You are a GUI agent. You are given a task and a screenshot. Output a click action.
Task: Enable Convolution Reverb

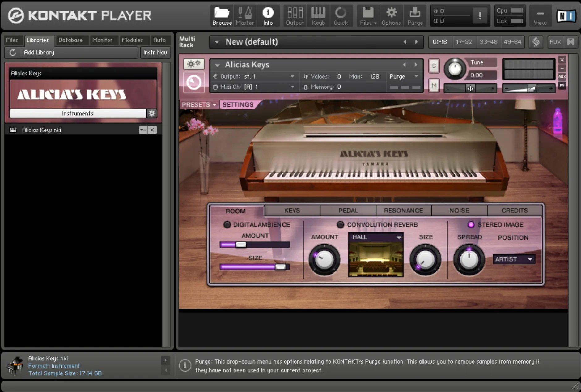340,224
